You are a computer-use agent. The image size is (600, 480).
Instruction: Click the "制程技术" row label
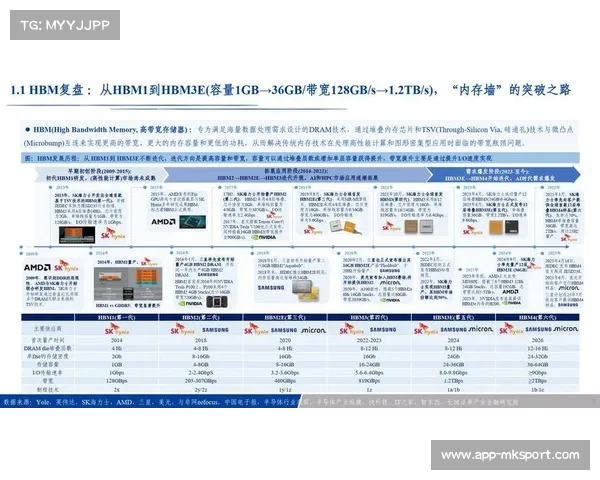[47, 390]
